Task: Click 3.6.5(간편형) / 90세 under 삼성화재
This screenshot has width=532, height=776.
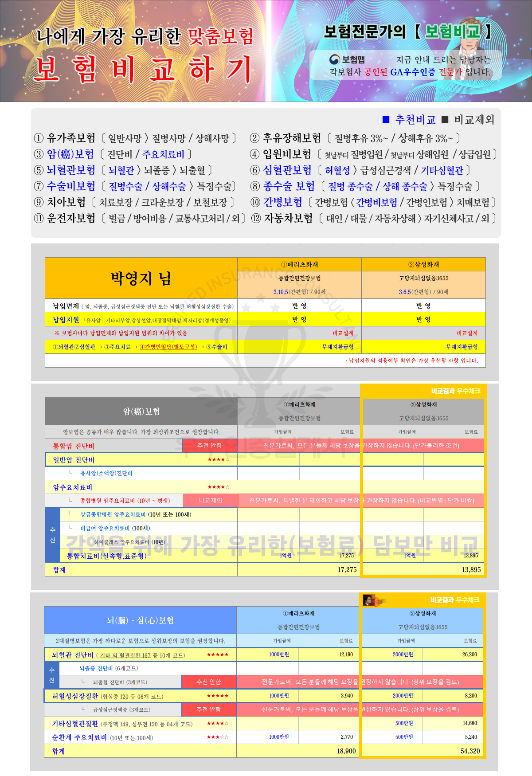Action: click(424, 292)
